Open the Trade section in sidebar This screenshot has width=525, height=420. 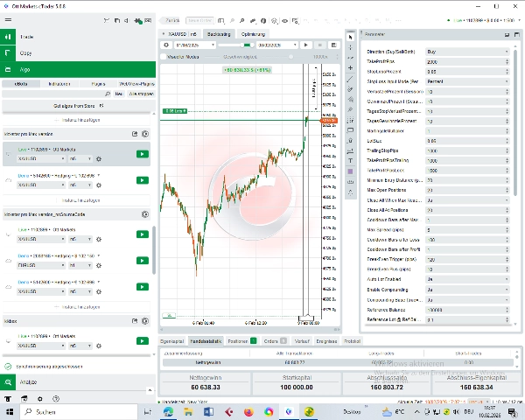click(78, 37)
